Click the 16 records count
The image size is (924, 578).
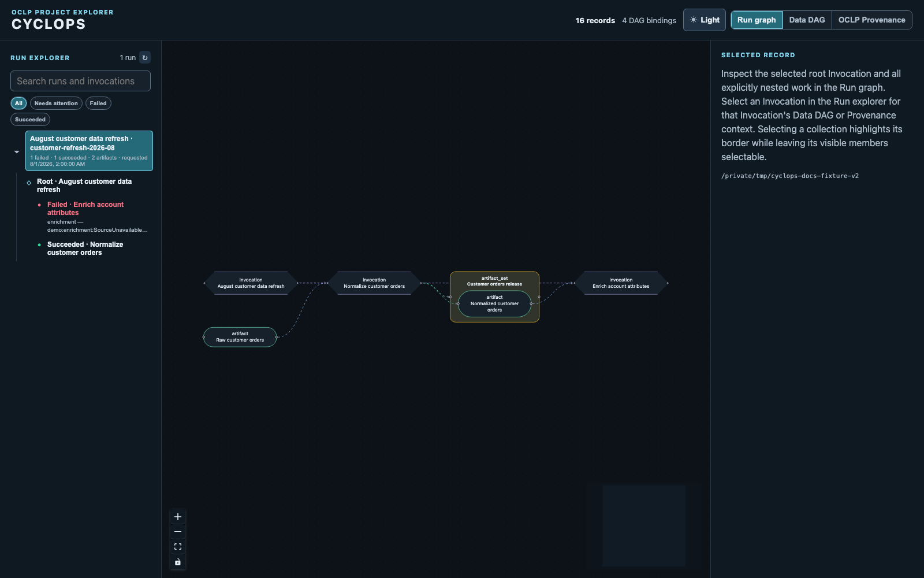click(x=595, y=20)
